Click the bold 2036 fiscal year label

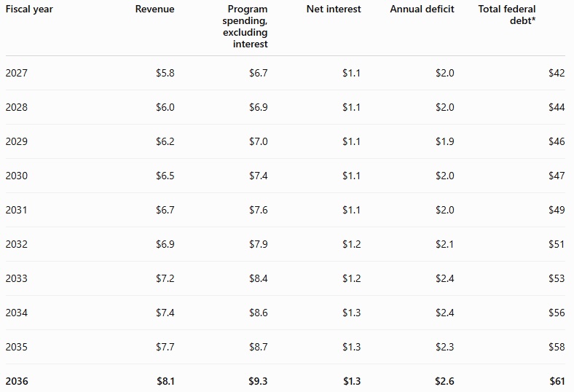(17, 381)
